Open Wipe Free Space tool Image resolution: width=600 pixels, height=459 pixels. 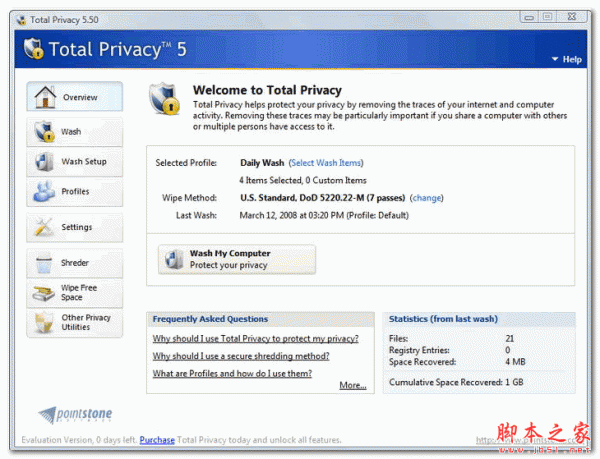tap(75, 293)
